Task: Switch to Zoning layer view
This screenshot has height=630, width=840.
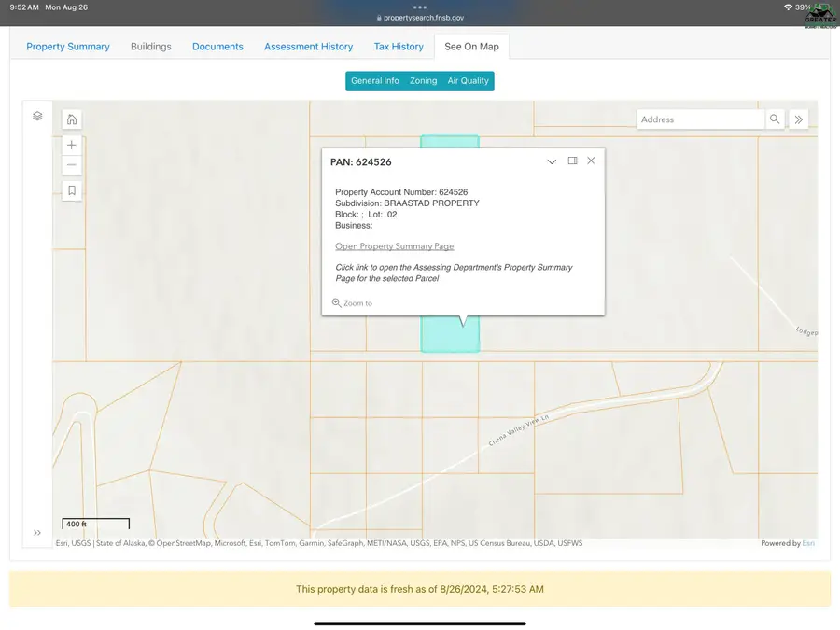Action: click(x=423, y=80)
